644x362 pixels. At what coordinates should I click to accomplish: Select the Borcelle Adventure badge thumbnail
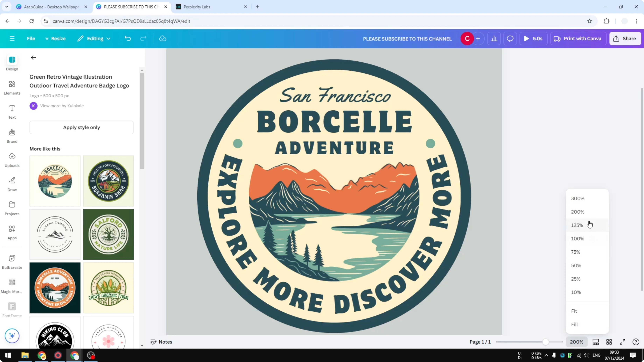[55, 288]
